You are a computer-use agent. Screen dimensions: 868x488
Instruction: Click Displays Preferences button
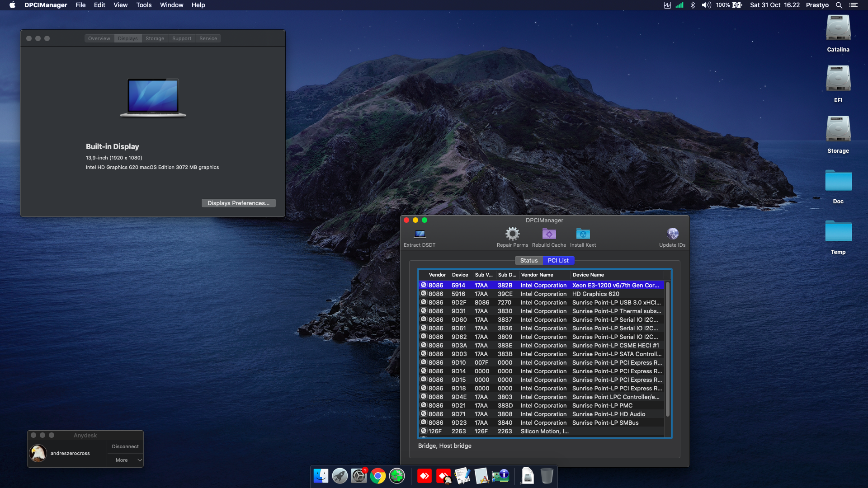238,203
